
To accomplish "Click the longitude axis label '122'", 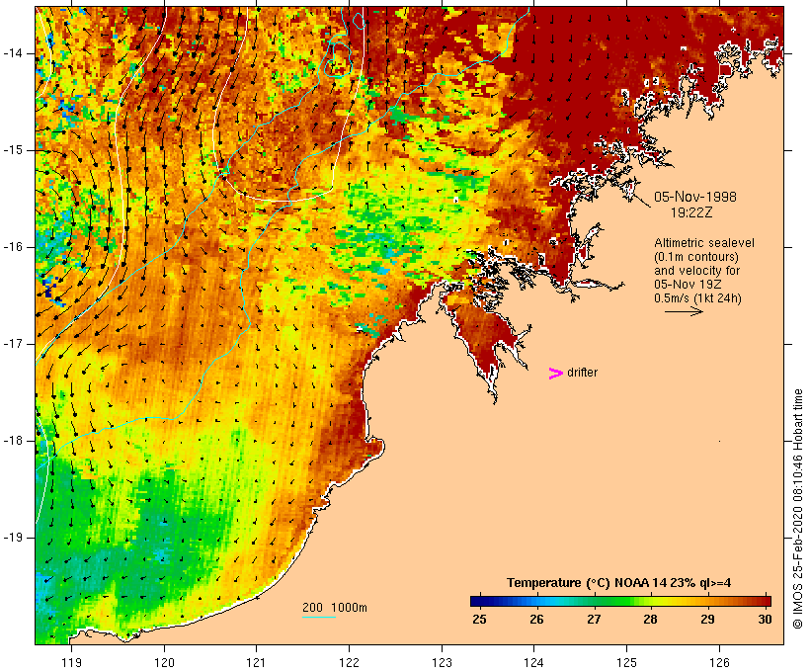I will pos(350,662).
